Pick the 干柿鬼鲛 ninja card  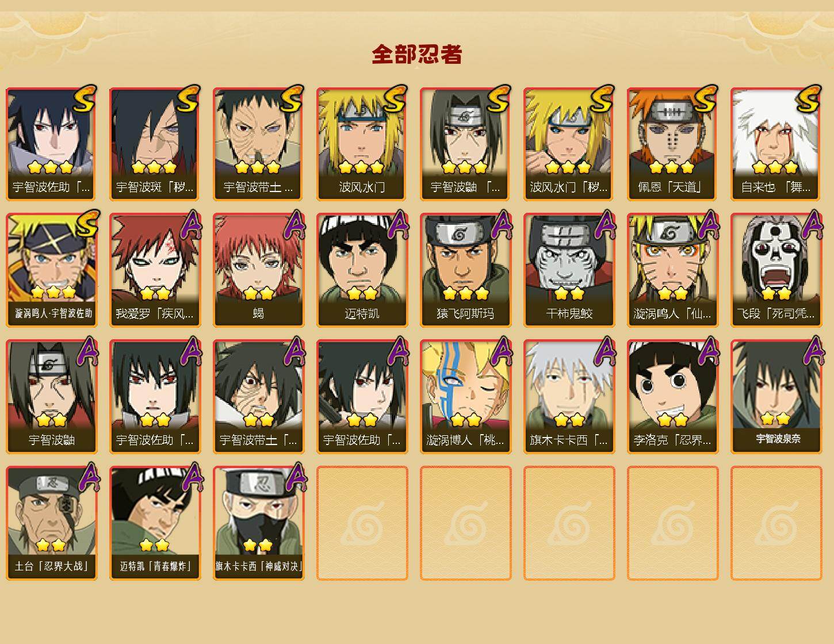569,270
